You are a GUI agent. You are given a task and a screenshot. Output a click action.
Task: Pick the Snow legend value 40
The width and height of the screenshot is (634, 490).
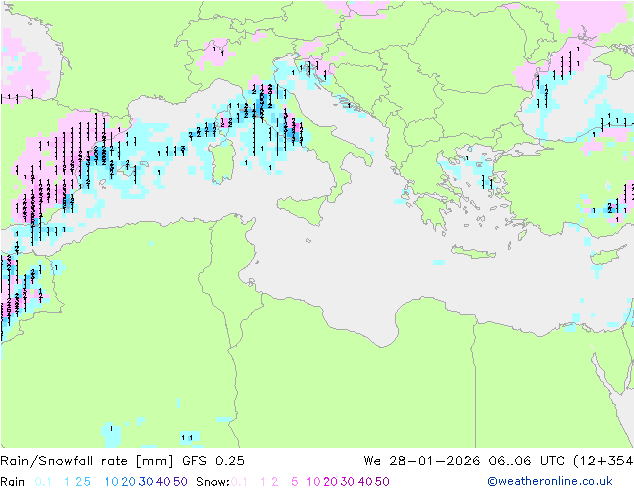[x=365, y=482]
